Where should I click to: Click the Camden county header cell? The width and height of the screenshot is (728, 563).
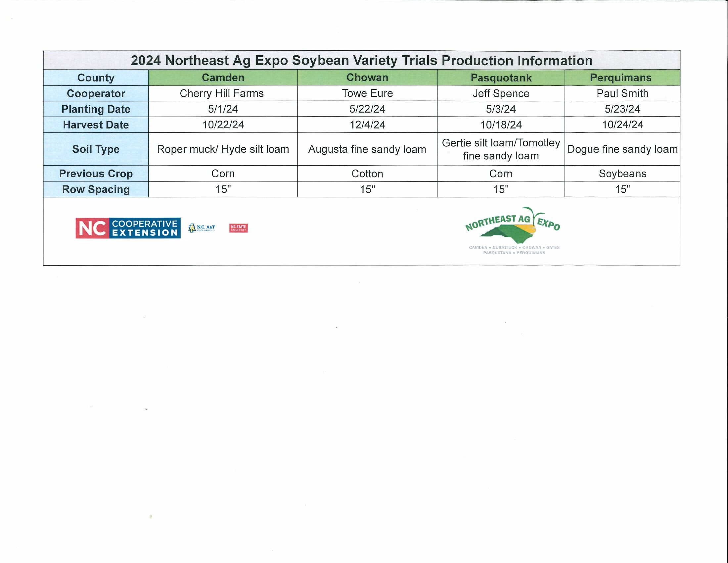223,78
